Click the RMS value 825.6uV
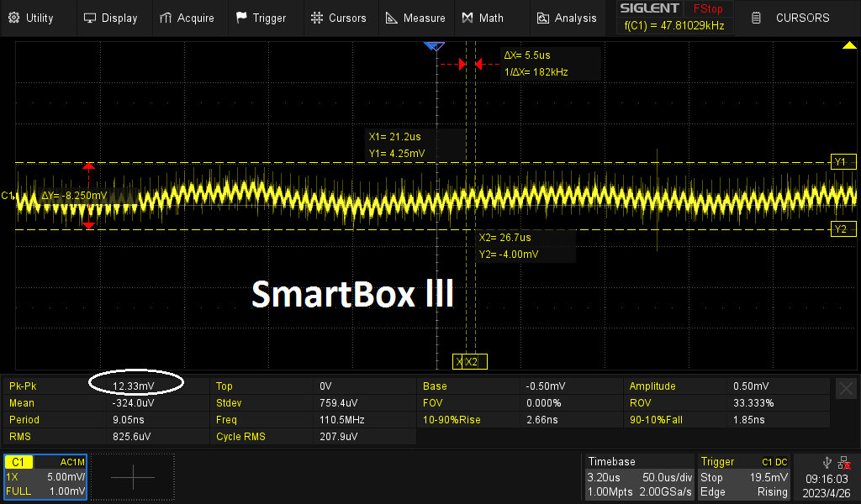The width and height of the screenshot is (861, 504). (x=132, y=437)
